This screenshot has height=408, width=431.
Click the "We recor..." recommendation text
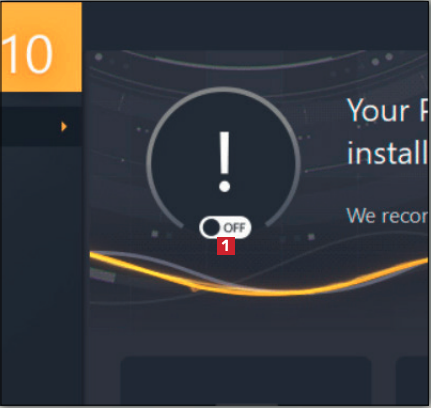387,216
